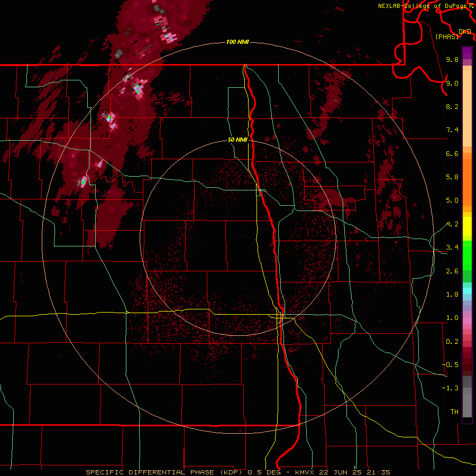Pick the pink segment near 1.0
Screen dimensions: 476x476
click(467, 321)
